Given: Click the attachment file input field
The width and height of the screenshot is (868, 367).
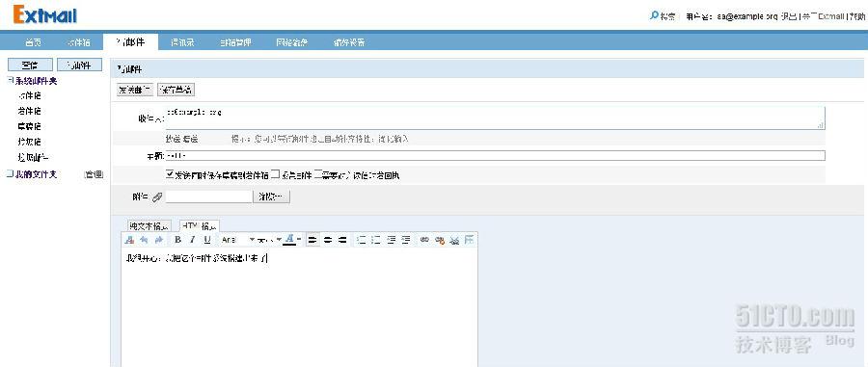Looking at the screenshot, I should click(x=208, y=197).
